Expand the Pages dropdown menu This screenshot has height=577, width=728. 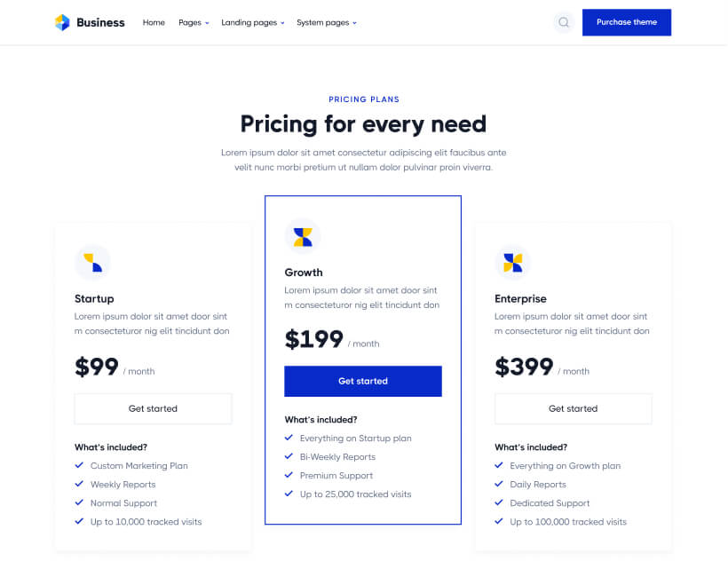click(x=194, y=22)
